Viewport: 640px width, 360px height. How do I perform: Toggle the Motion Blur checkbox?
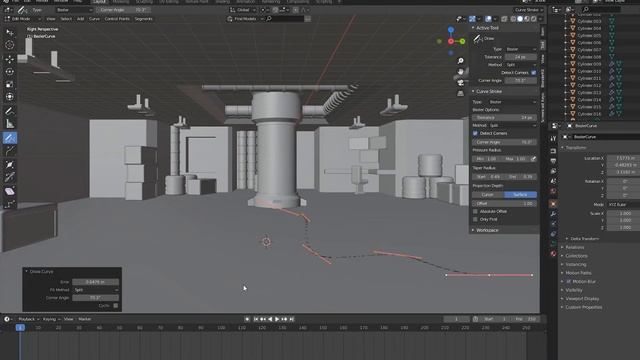569,282
